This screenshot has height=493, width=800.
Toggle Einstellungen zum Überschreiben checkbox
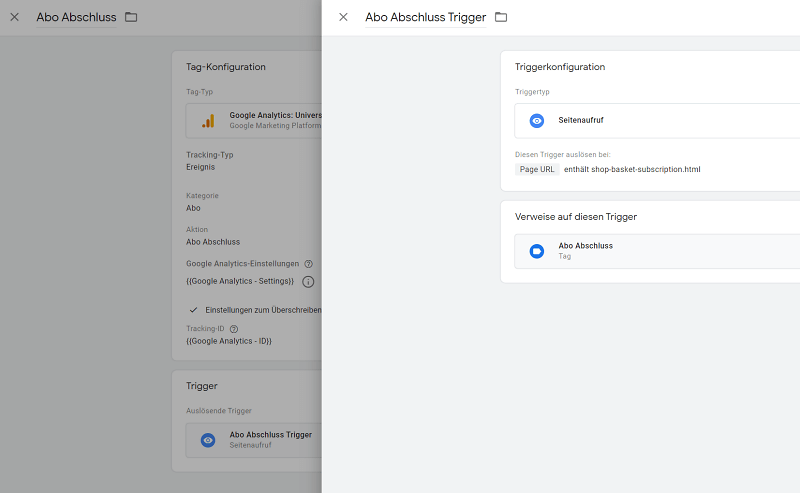[194, 310]
